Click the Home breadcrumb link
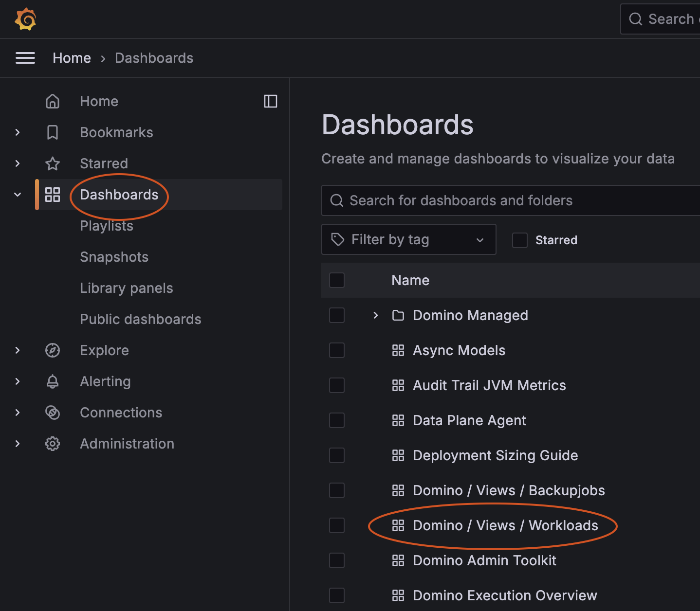The height and width of the screenshot is (611, 700). 72,58
